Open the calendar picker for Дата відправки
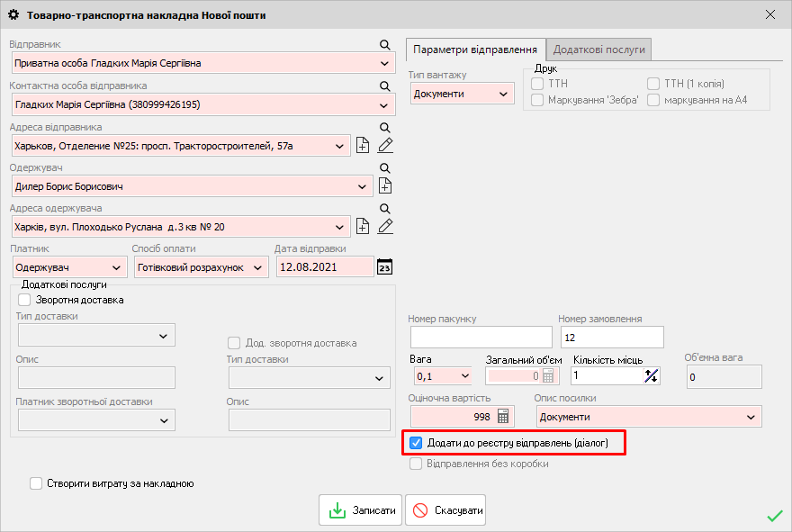 point(385,267)
